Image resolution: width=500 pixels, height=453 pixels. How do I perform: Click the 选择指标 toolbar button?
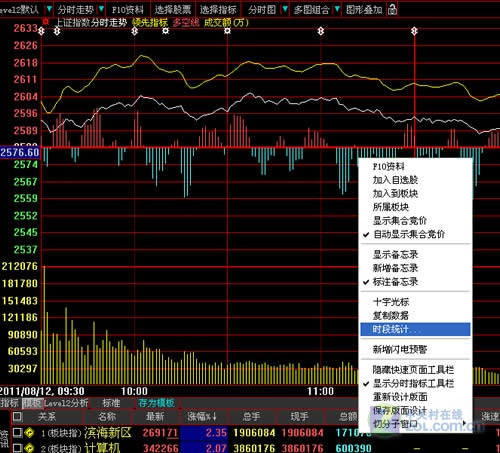(218, 9)
